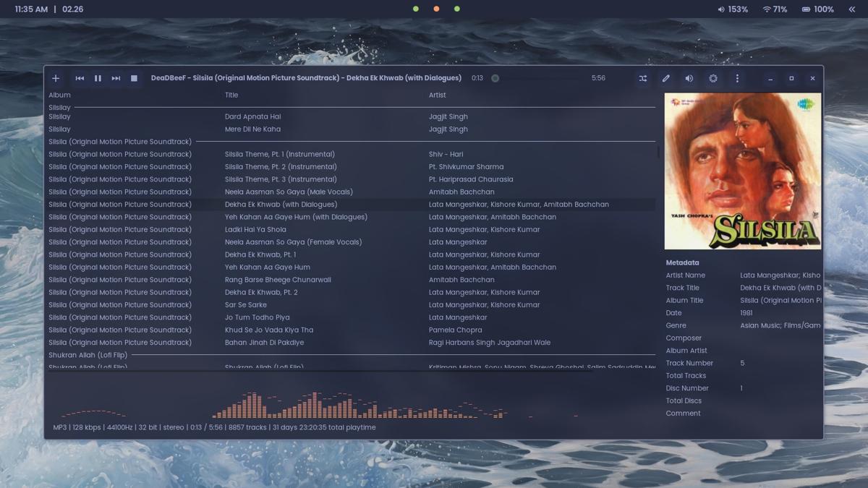
Task: Click the plus icon to add files
Action: click(x=56, y=78)
